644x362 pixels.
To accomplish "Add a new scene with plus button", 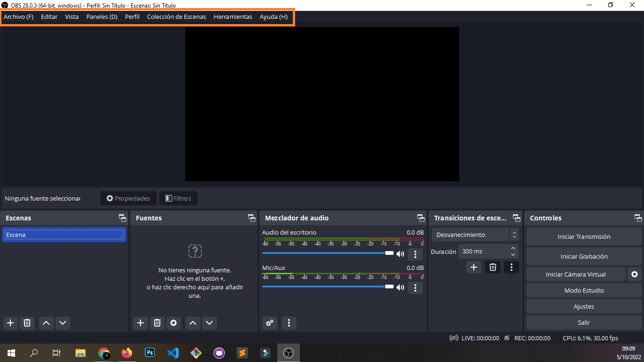I will tap(10, 323).
